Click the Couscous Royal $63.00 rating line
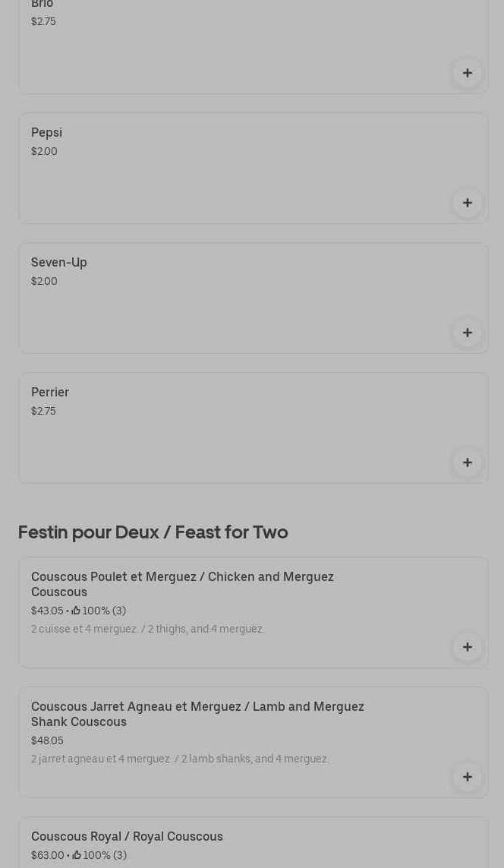This screenshot has width=504, height=868. (x=79, y=856)
